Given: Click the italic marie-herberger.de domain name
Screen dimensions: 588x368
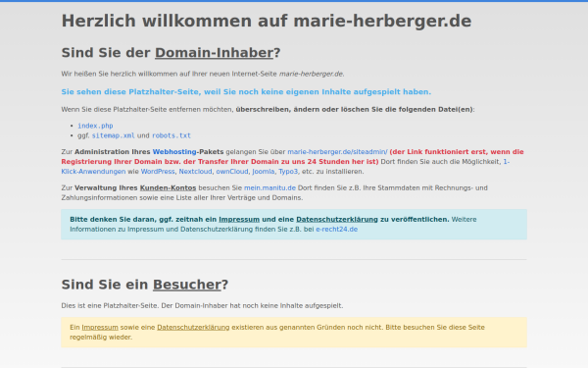Looking at the screenshot, I should (x=312, y=74).
